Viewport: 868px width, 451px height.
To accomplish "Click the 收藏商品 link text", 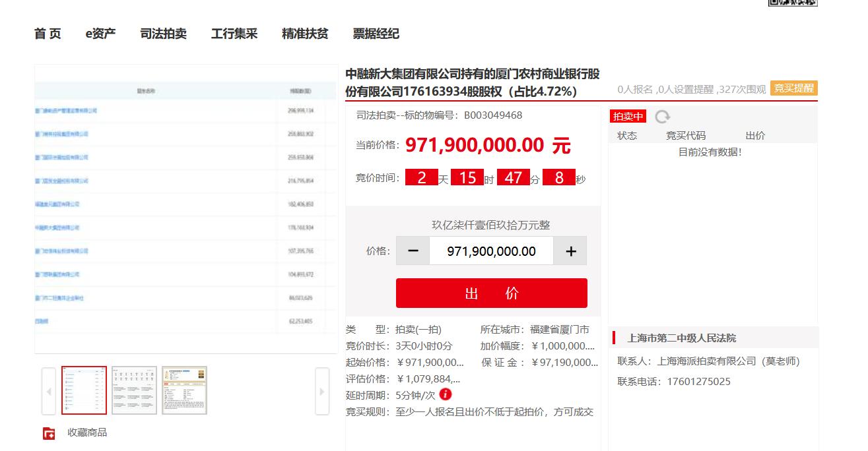I will [87, 433].
